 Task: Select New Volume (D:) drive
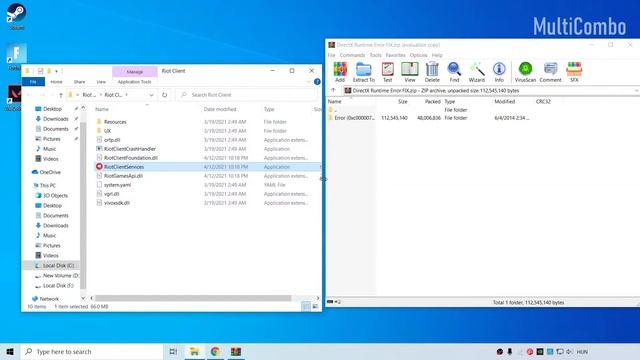click(57, 276)
